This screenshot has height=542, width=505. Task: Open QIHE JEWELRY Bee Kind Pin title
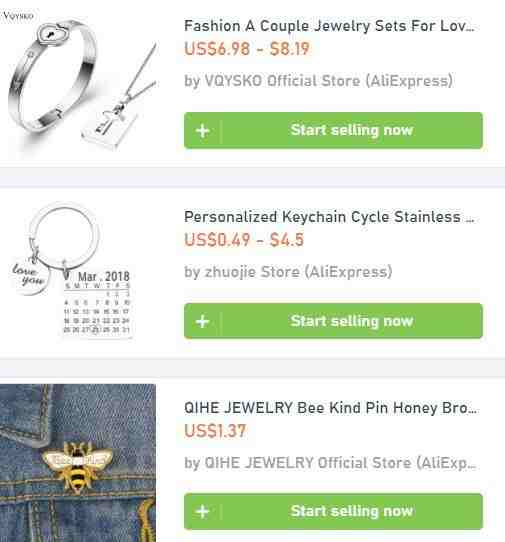[330, 408]
